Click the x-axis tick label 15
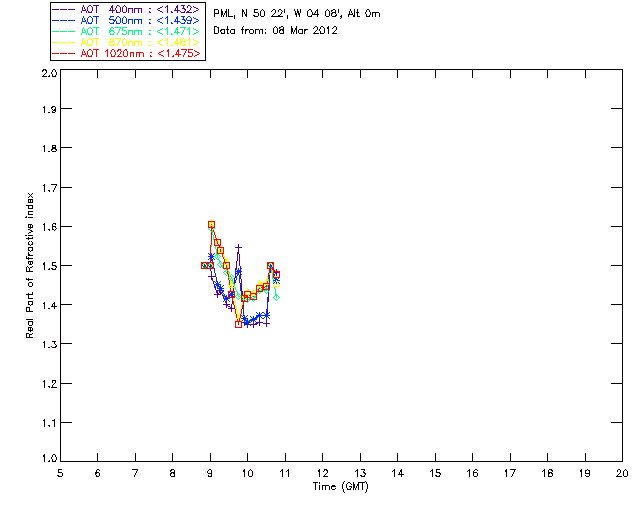640x512 pixels. click(x=435, y=473)
